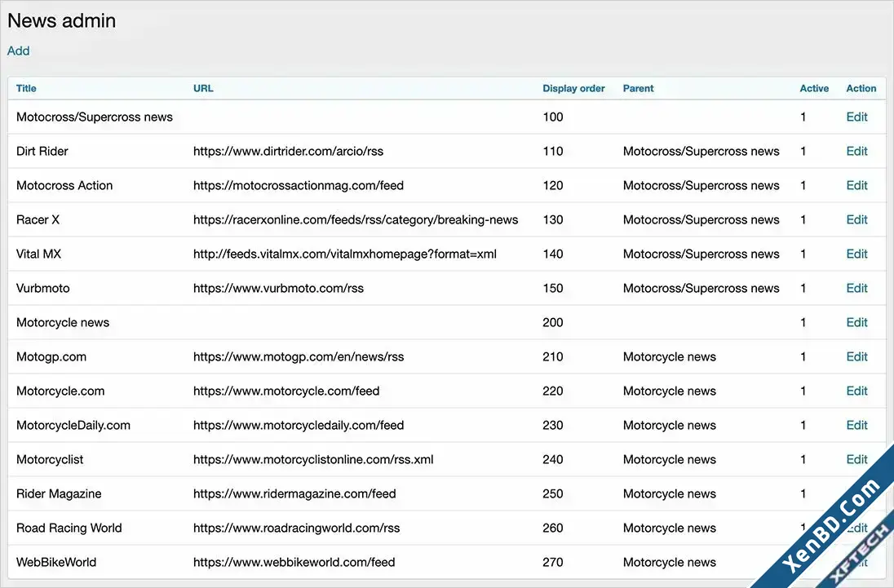Screen dimensions: 894x588
Task: Select the Racer X title cell
Action: pos(38,219)
